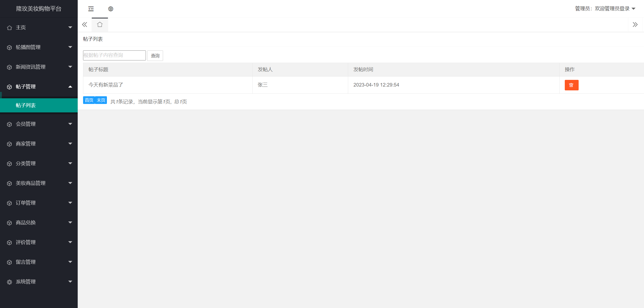Image resolution: width=644 pixels, height=308 pixels.
Task: Select 帖子列表 submenu item
Action: (x=26, y=105)
